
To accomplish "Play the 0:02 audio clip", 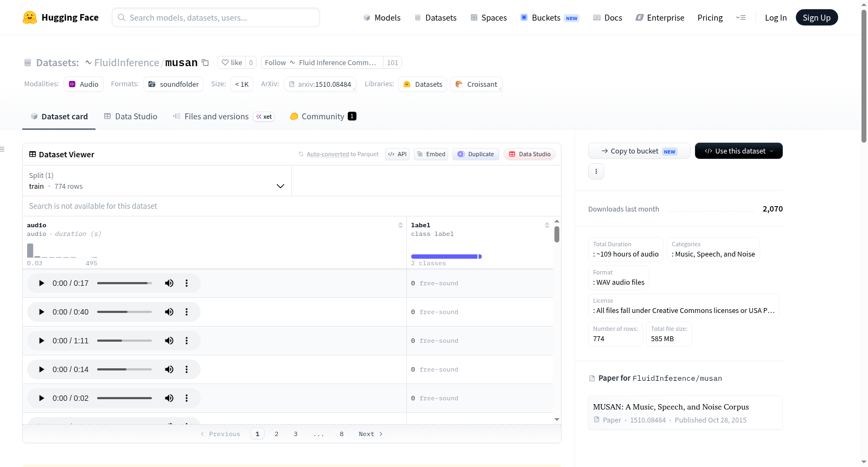I will point(42,398).
